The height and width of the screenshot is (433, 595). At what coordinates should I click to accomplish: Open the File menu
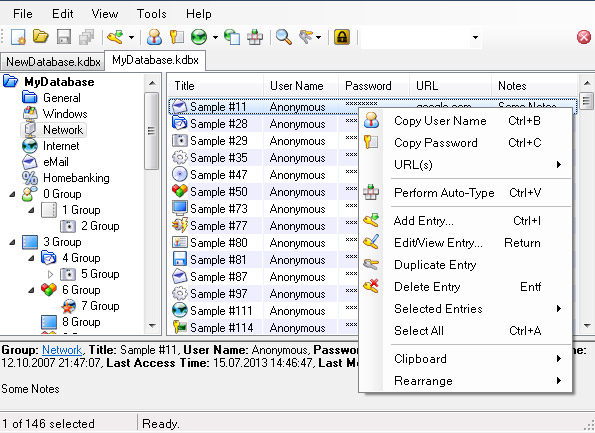coord(23,14)
